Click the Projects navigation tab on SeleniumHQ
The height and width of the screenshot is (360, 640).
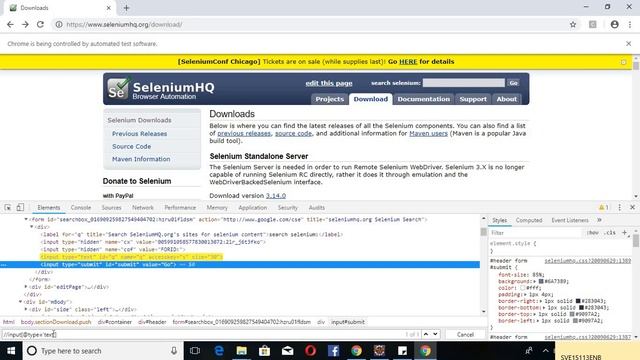pos(329,99)
